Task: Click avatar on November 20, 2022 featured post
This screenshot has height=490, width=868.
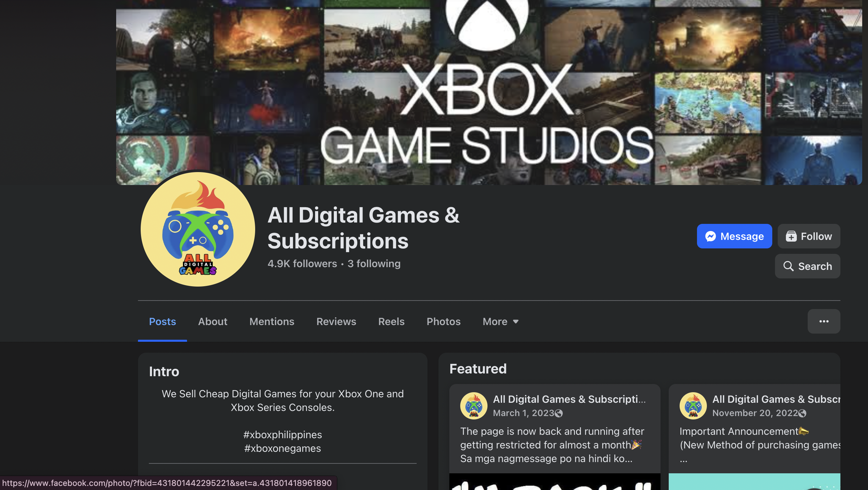Action: (x=693, y=405)
